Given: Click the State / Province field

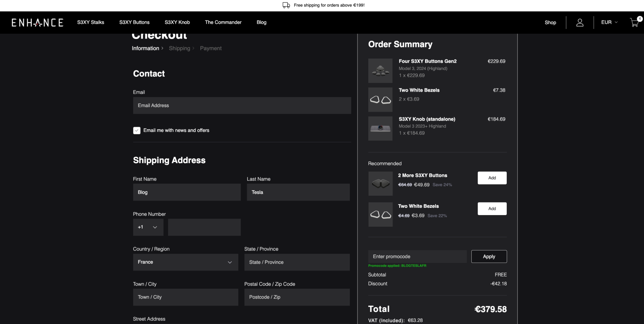Looking at the screenshot, I should (x=297, y=262).
